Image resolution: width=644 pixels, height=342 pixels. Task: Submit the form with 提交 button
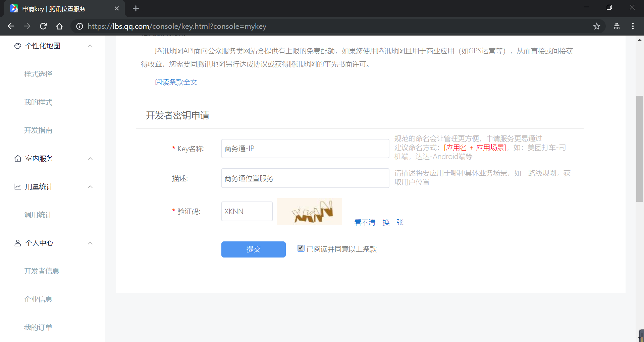coord(254,249)
